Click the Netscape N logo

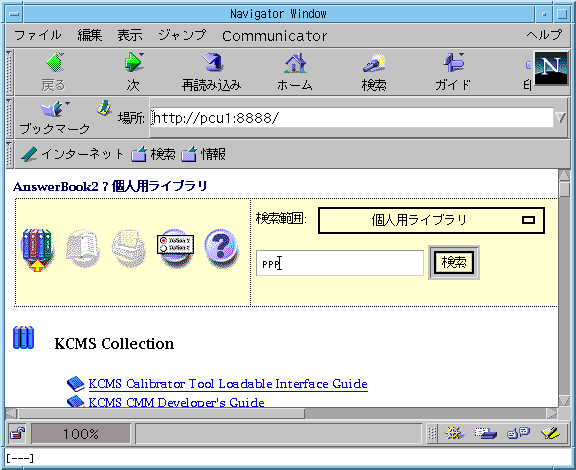coord(551,68)
